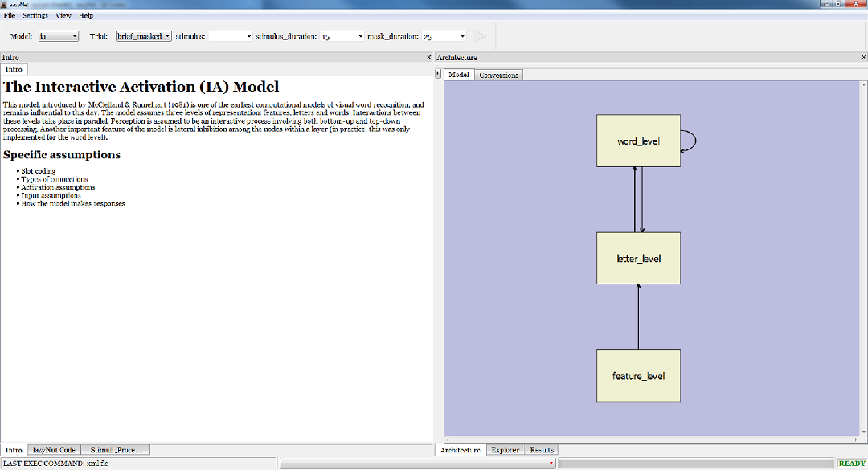Open the Trial brief_masked dropdown
Screen dimensions: 868x470
pyautogui.click(x=166, y=36)
